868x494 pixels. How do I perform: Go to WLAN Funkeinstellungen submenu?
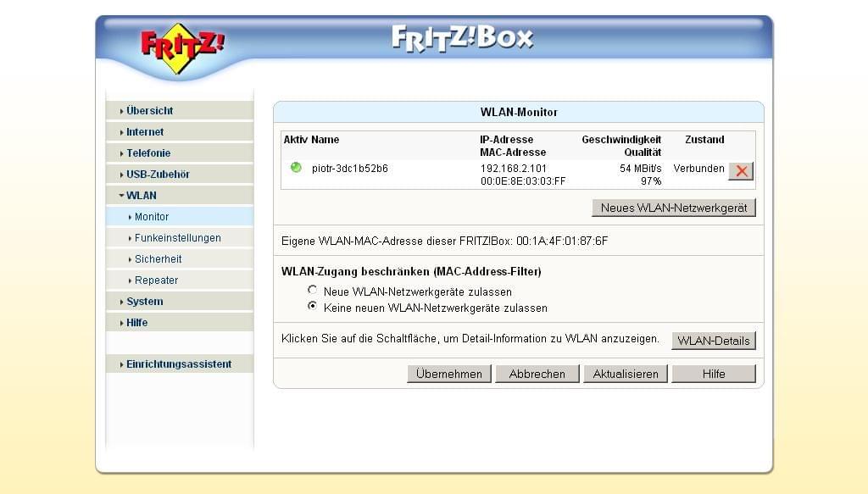pyautogui.click(x=177, y=238)
